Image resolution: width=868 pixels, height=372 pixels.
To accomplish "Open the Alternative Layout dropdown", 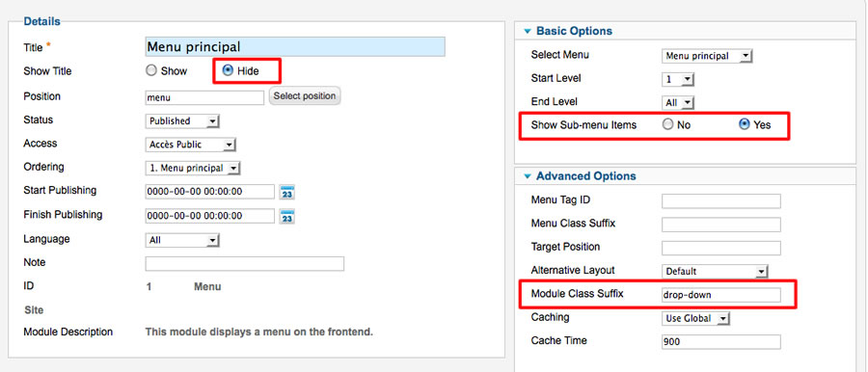I will [x=715, y=271].
